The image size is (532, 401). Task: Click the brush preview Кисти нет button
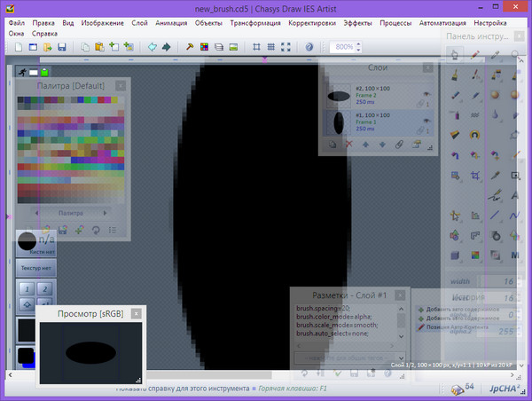[37, 243]
